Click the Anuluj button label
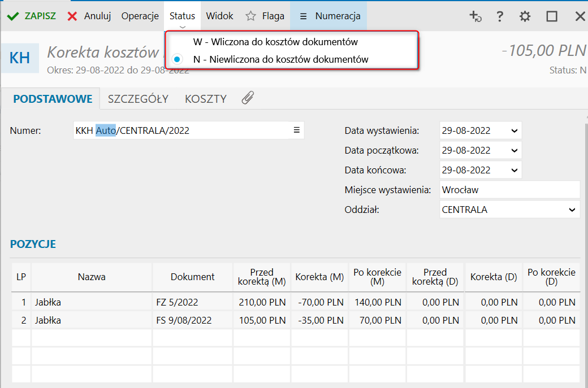This screenshot has width=588, height=388. (x=97, y=16)
